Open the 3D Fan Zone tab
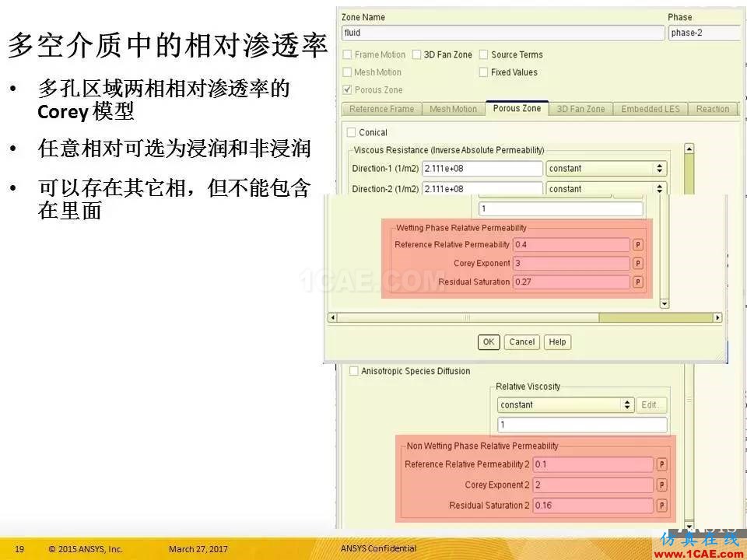 pyautogui.click(x=580, y=109)
